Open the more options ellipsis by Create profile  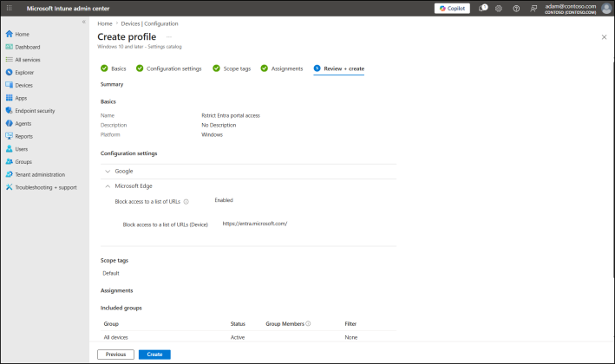(168, 36)
